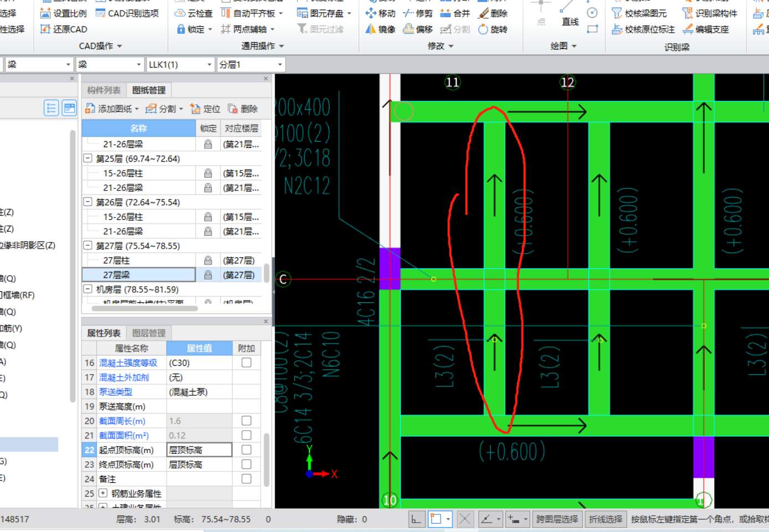This screenshot has width=769, height=532.
Task: Check 附加 box for 起点顶标高(m)
Action: (246, 450)
